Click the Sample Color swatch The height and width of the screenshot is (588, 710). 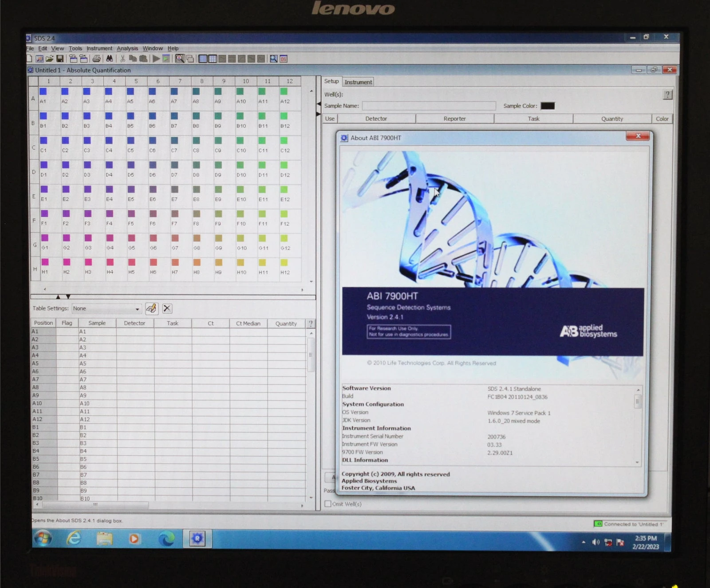[x=547, y=106]
